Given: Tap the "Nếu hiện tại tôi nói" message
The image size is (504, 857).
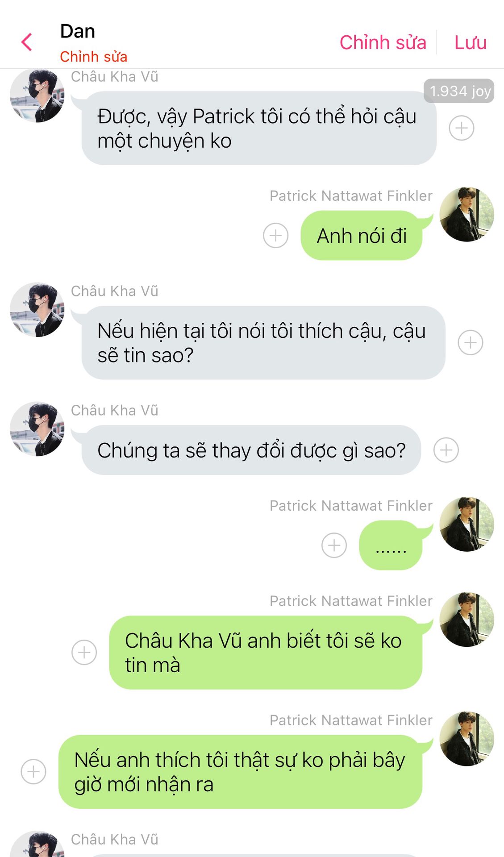Looking at the screenshot, I should point(263,343).
